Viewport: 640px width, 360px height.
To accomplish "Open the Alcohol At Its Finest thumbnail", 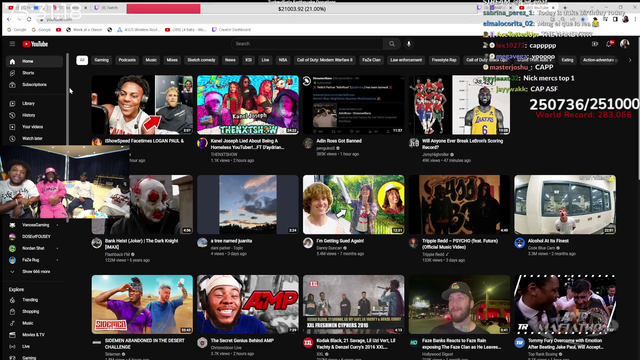I will (565, 204).
